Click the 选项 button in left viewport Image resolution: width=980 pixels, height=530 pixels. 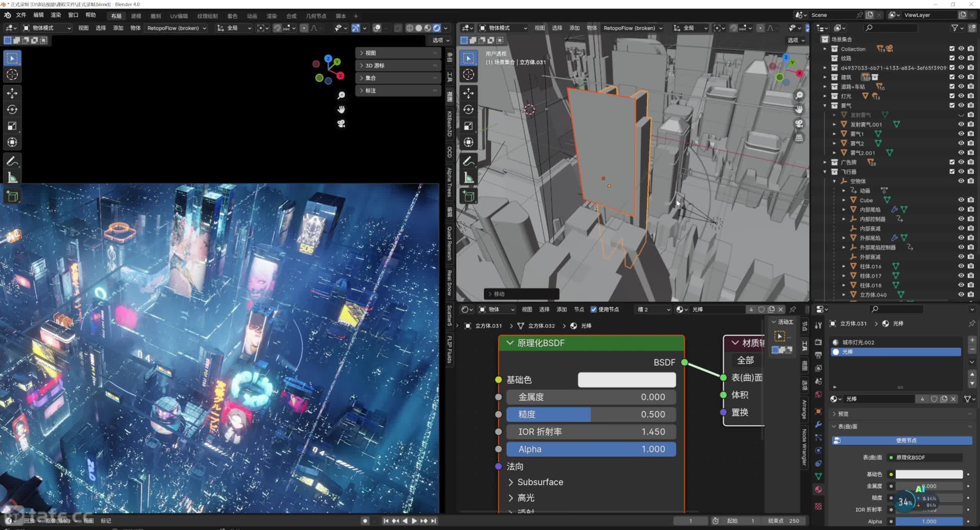click(x=441, y=40)
